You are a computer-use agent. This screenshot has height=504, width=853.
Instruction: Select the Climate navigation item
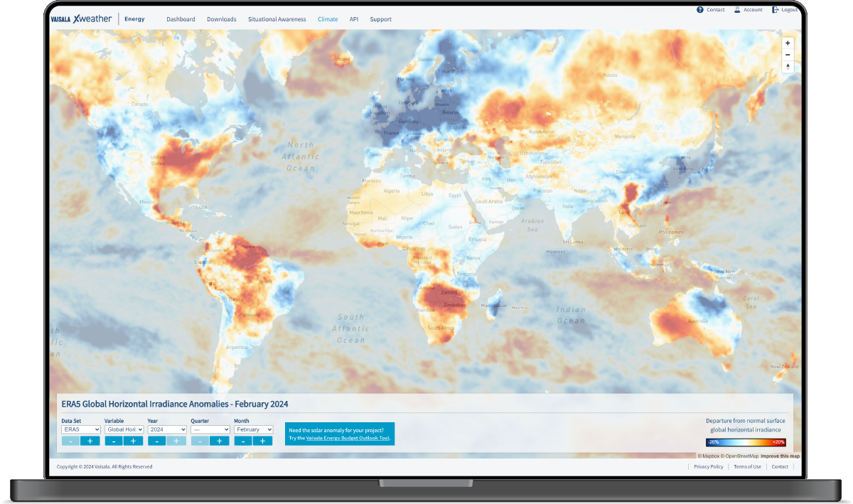328,19
